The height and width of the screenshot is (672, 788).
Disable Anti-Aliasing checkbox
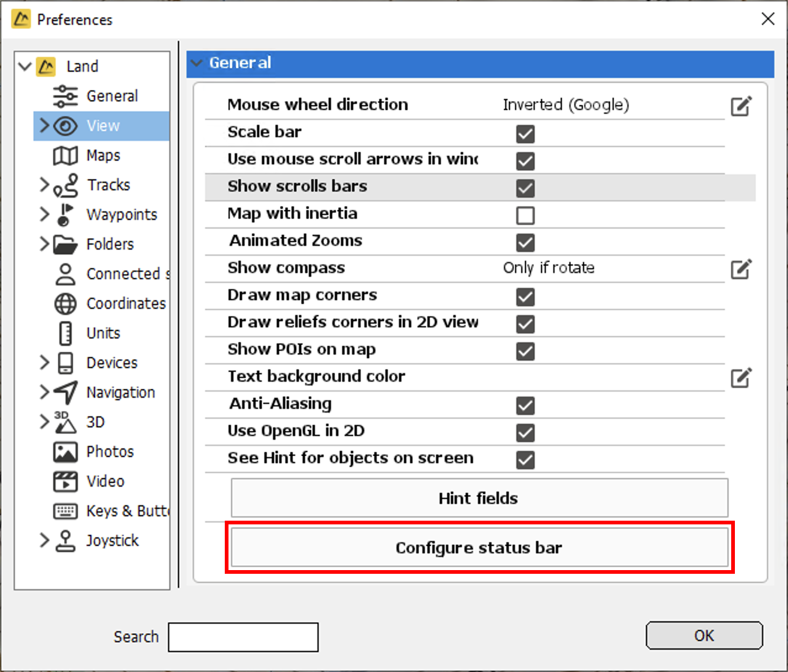[x=526, y=406]
